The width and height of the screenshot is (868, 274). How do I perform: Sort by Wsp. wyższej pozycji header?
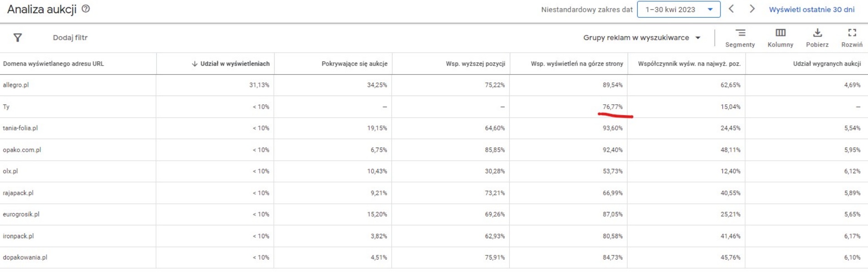(475, 64)
